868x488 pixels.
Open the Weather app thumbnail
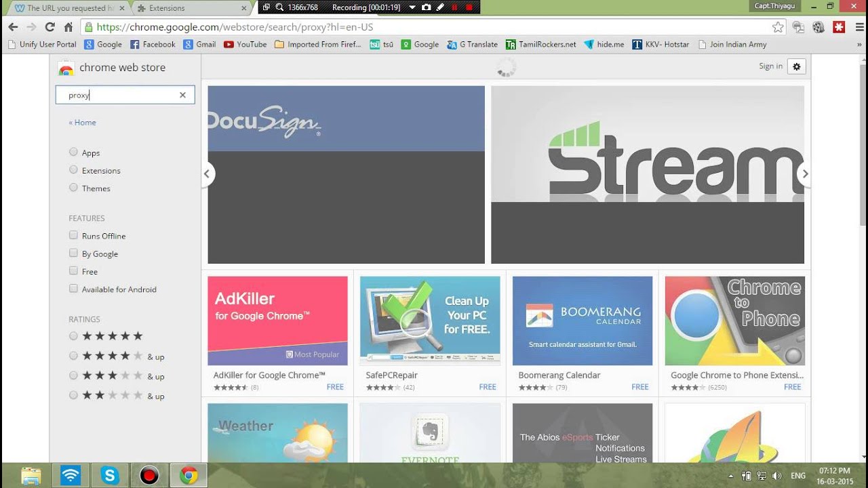point(277,433)
